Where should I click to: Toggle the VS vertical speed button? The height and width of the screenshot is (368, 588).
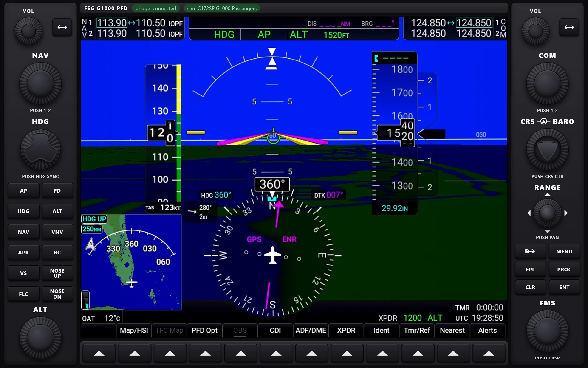pyautogui.click(x=24, y=273)
